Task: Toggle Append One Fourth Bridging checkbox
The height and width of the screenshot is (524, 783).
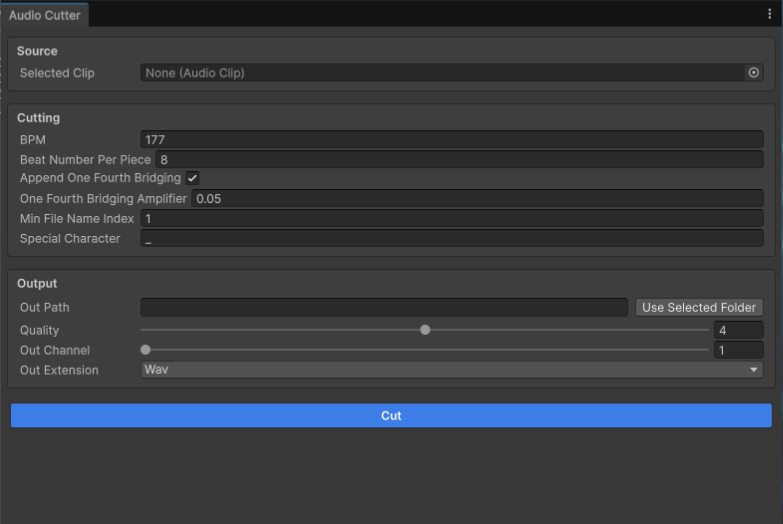Action: point(192,178)
